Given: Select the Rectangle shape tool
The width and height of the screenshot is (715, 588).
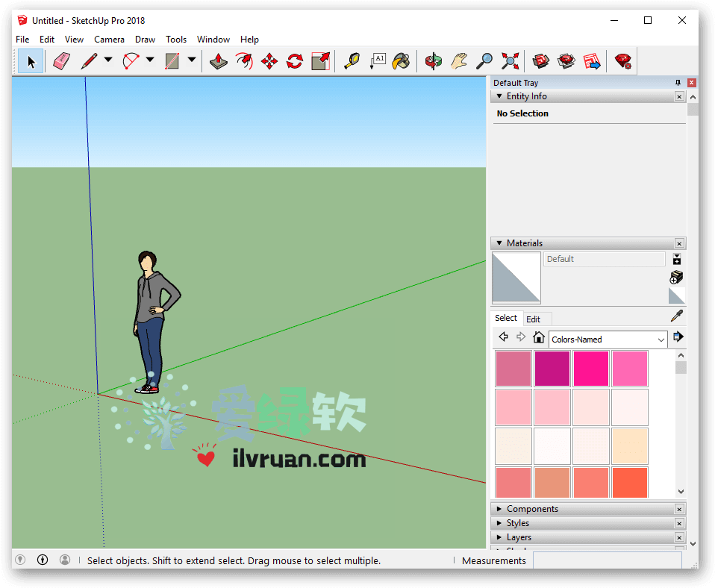Looking at the screenshot, I should tap(172, 61).
